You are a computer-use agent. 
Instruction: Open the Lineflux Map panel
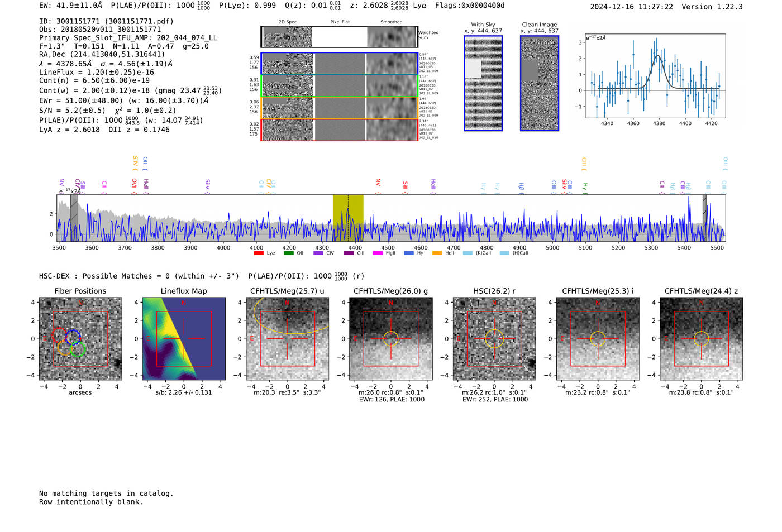click(x=184, y=338)
